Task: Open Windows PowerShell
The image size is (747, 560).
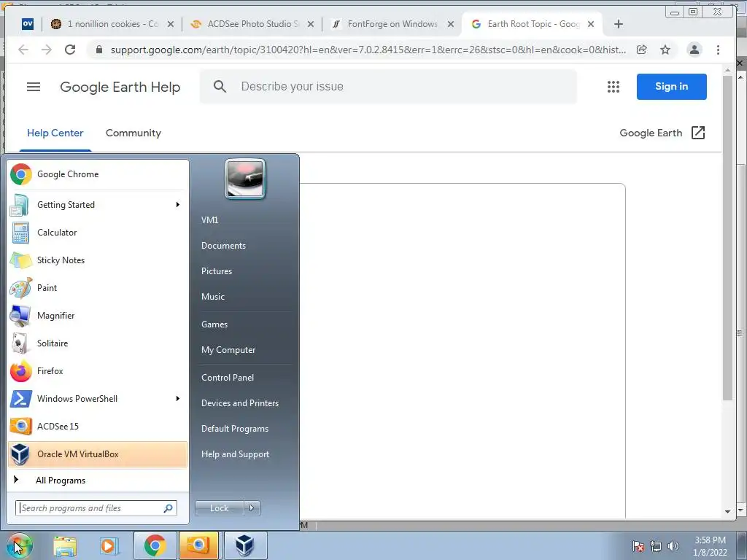Action: (98, 399)
